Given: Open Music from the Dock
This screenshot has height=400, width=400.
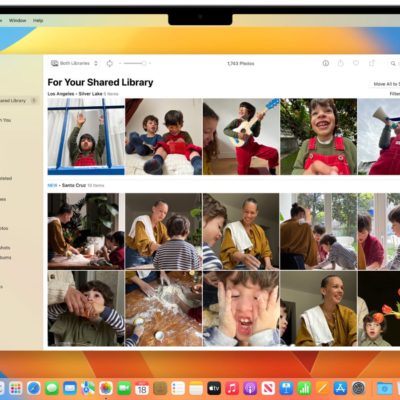Looking at the screenshot, I should point(232,388).
